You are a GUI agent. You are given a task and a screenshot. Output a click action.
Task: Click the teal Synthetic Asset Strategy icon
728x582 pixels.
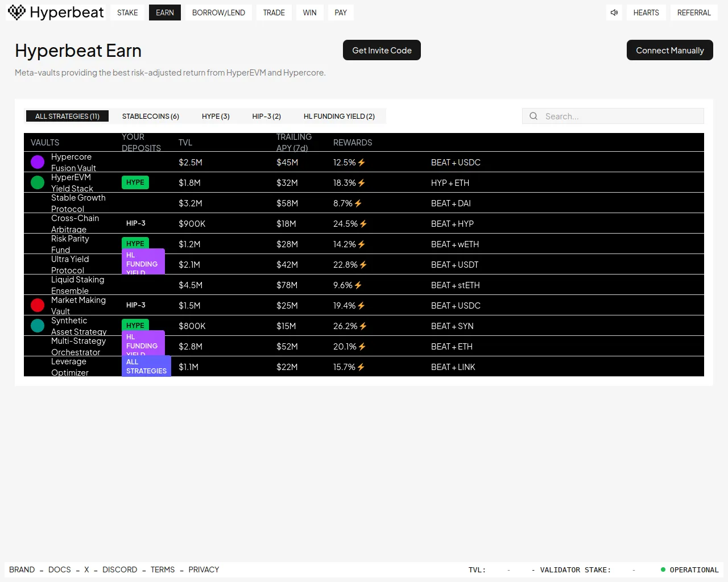pos(38,326)
